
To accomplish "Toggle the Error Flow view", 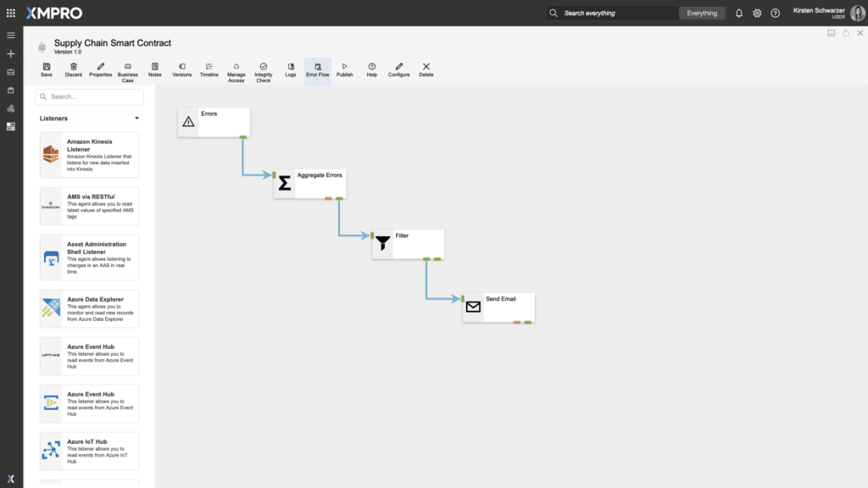I will tap(318, 69).
